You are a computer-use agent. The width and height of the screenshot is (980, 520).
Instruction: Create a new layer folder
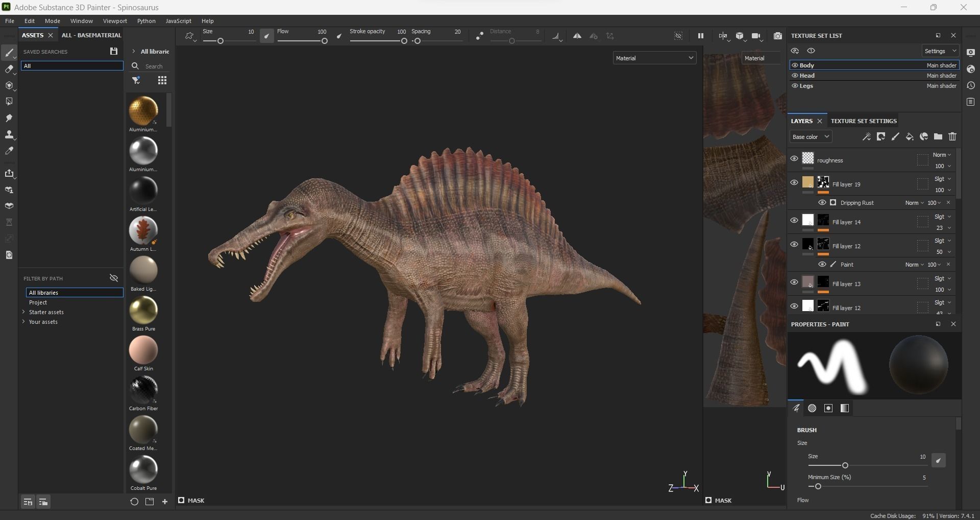click(938, 137)
